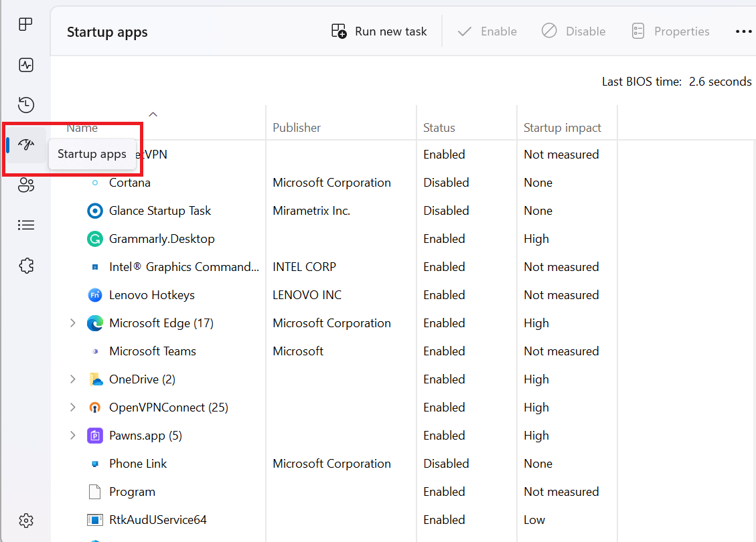The image size is (756, 542).
Task: Click the Mirametrix Inc. publisher cell
Action: click(x=311, y=211)
